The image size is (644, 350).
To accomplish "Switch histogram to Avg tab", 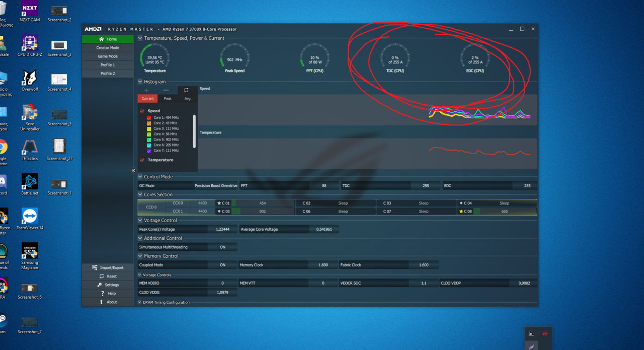I will 187,99.
